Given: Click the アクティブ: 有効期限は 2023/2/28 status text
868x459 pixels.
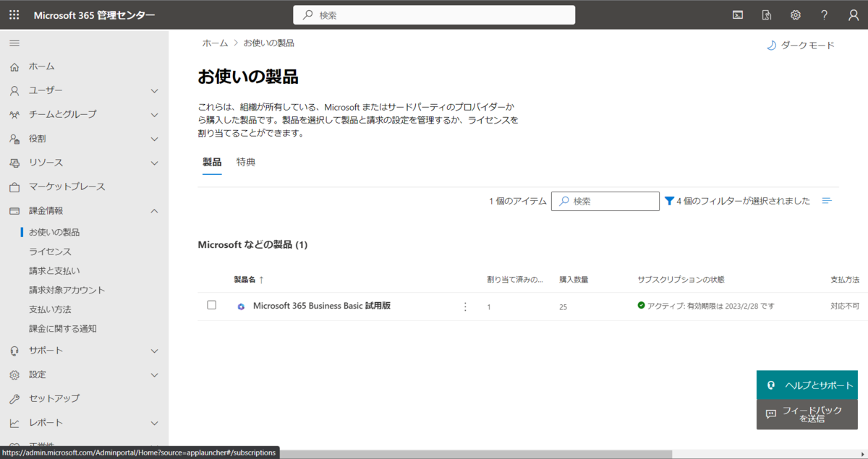Looking at the screenshot, I should pyautogui.click(x=711, y=306).
